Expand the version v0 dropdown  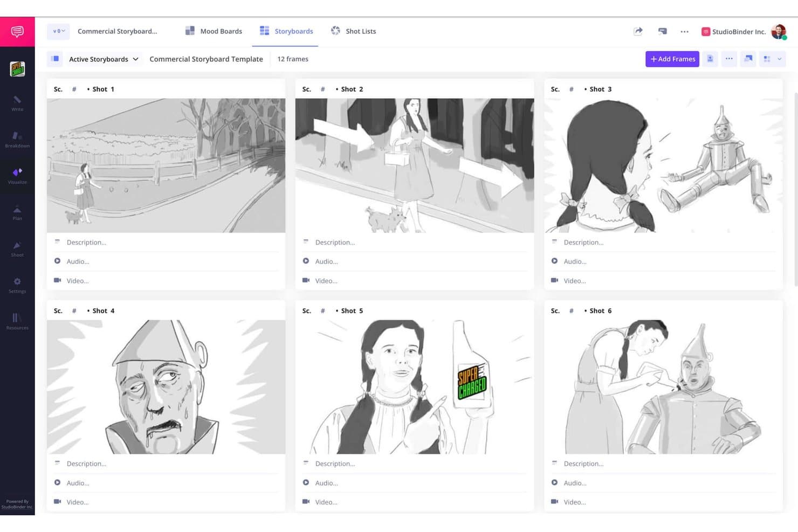pos(58,31)
